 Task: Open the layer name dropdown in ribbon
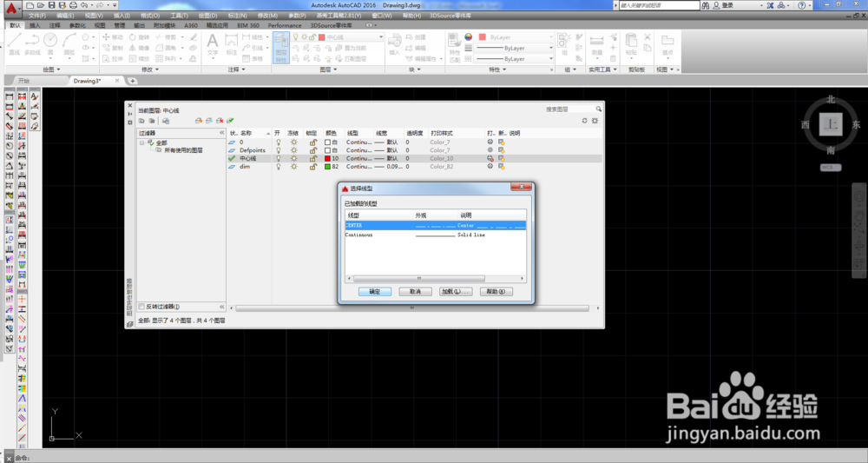pyautogui.click(x=381, y=37)
